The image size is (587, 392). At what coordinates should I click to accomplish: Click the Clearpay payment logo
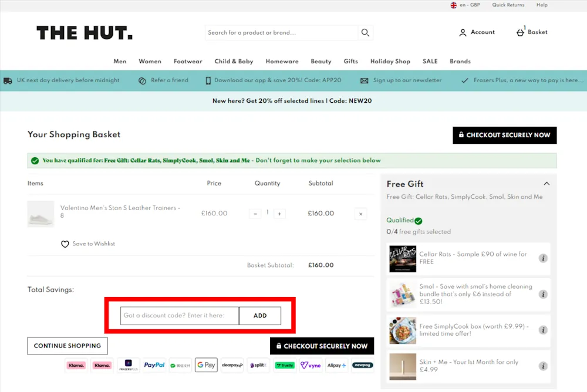tap(232, 365)
